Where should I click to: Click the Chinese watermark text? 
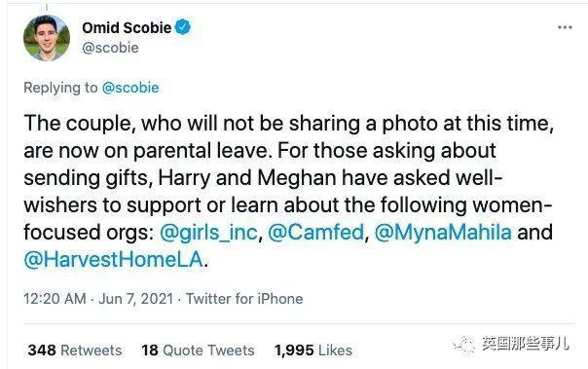pos(526,343)
